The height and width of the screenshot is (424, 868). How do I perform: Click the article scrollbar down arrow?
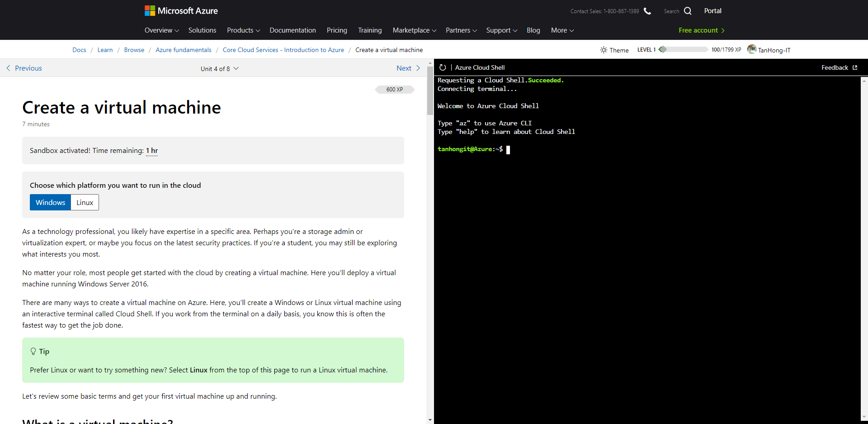(x=430, y=420)
